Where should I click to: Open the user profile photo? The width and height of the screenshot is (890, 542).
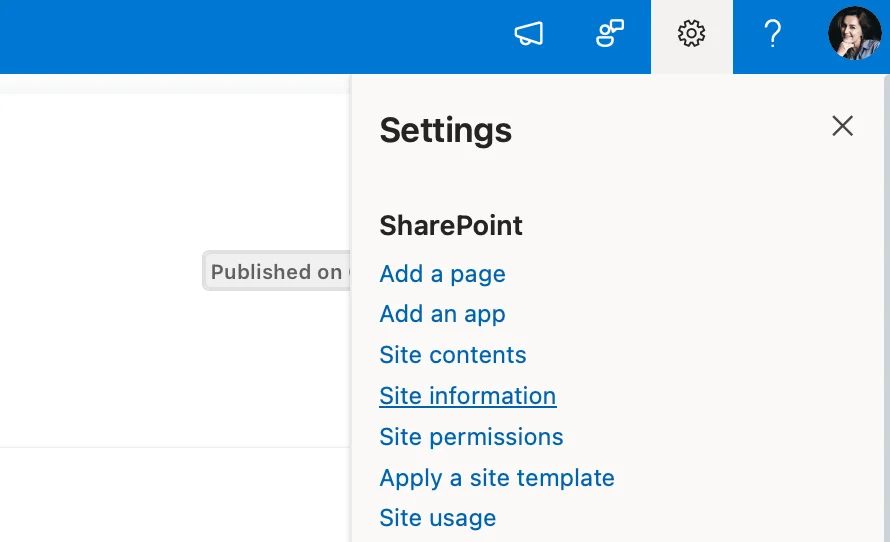coord(854,33)
